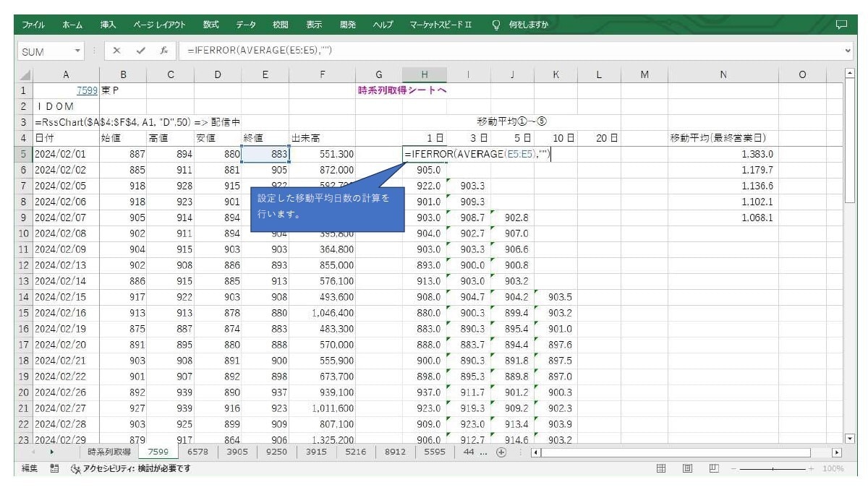The image size is (868, 503).
Task: Click zoom out minus button
Action: 733,468
